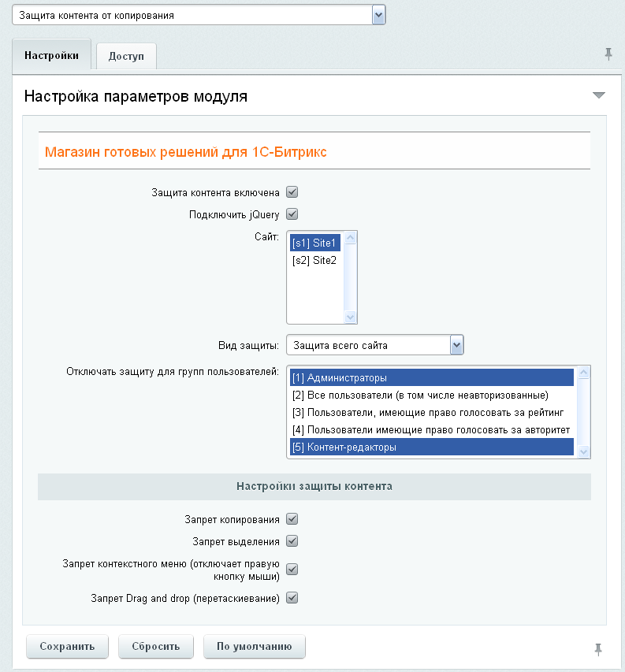Collapse the module settings section with the triangle
Screen dimensions: 625x672
(x=598, y=95)
